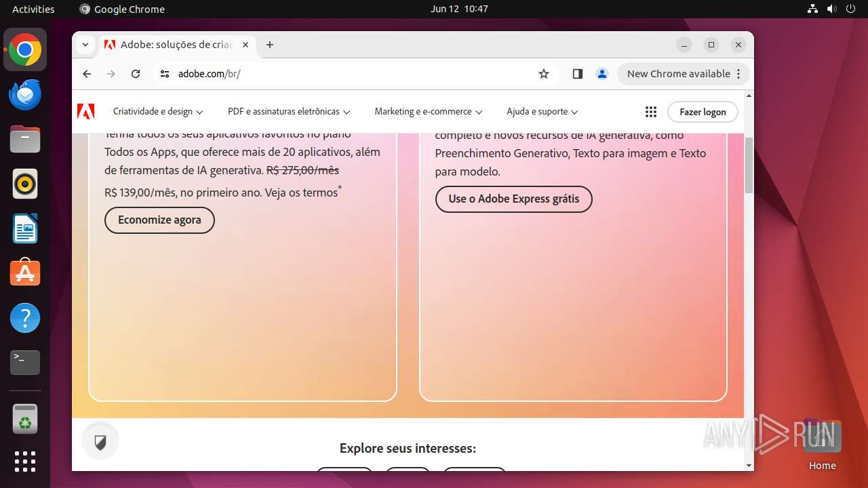Open Thunderbird Mail from the dock
868x488 pixels.
[25, 95]
